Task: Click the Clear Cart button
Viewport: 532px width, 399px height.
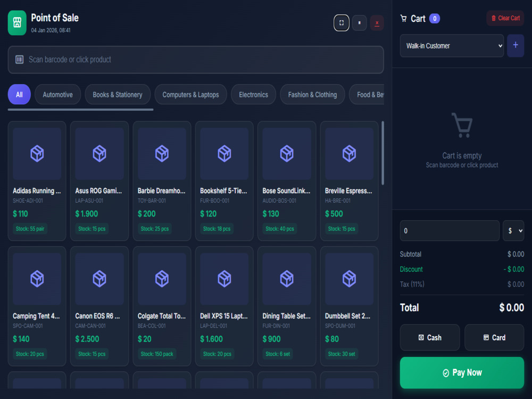Action: click(x=505, y=18)
